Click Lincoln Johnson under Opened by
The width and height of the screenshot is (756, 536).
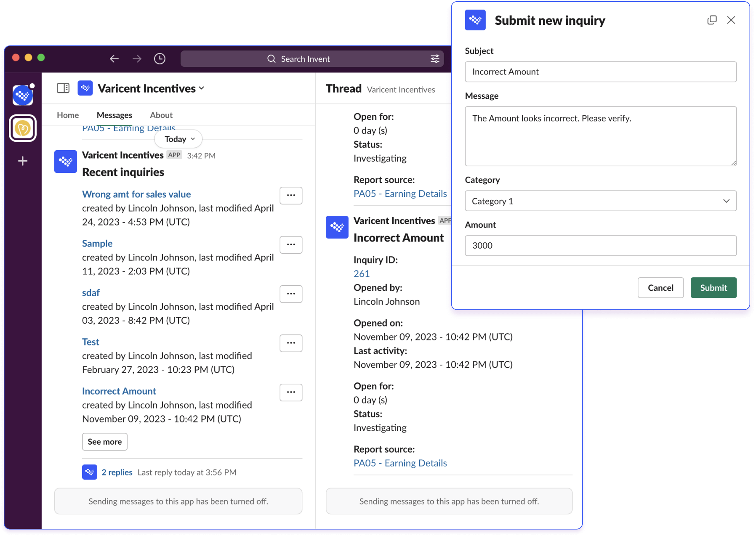coord(386,302)
